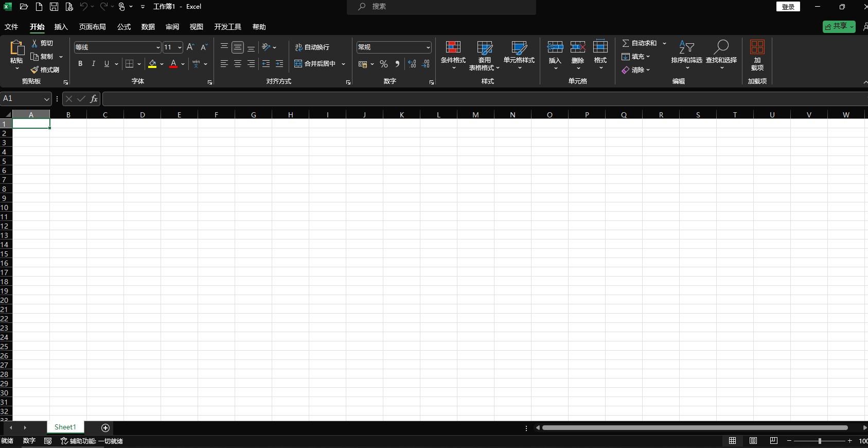This screenshot has width=868, height=448.
Task: Open the Add-ins button
Action: [x=757, y=55]
